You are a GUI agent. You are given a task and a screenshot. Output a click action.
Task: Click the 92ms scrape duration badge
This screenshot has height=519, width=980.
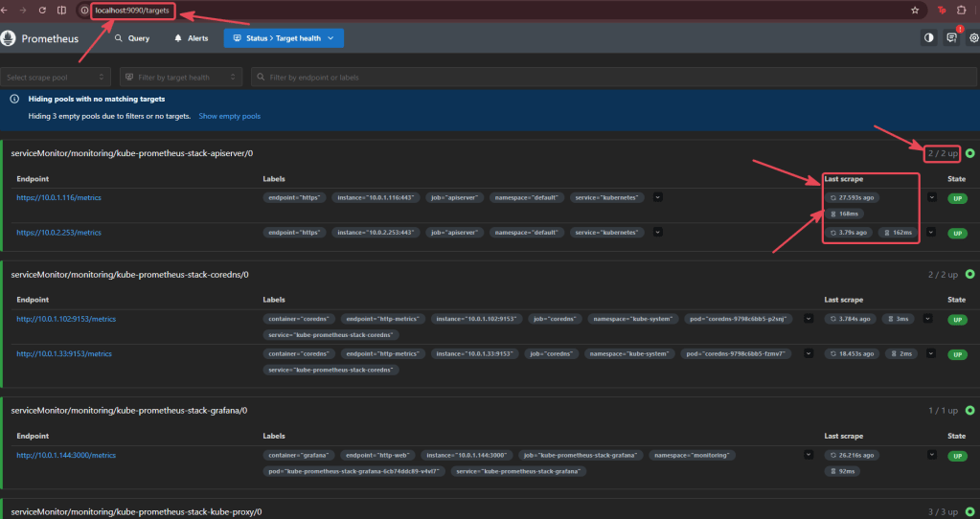pyautogui.click(x=842, y=471)
